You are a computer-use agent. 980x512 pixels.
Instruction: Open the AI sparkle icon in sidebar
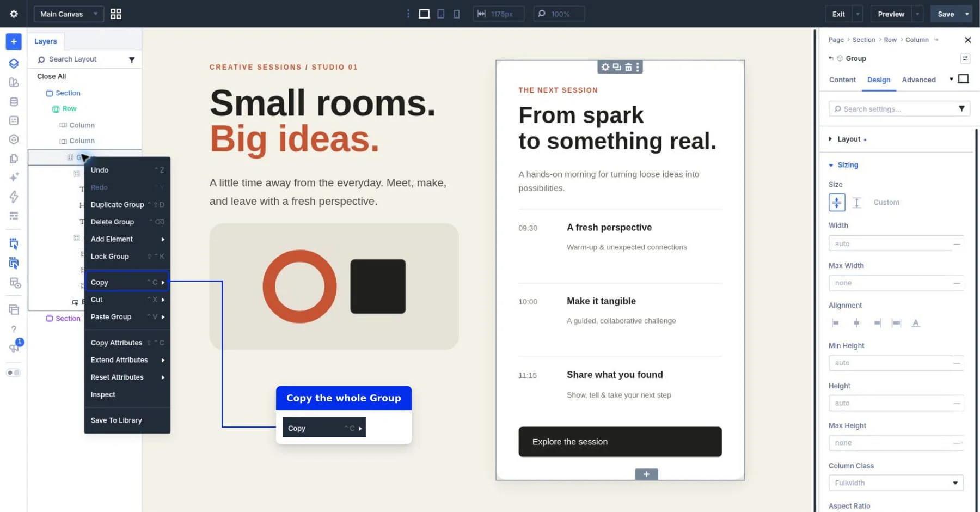click(x=14, y=177)
